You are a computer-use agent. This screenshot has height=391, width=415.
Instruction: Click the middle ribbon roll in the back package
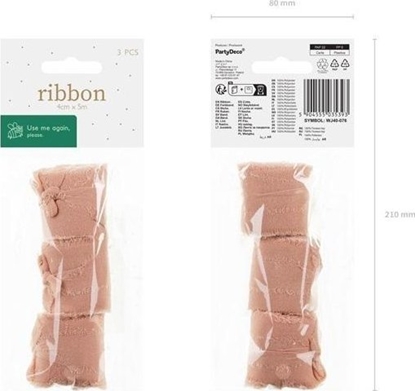[x=282, y=272]
